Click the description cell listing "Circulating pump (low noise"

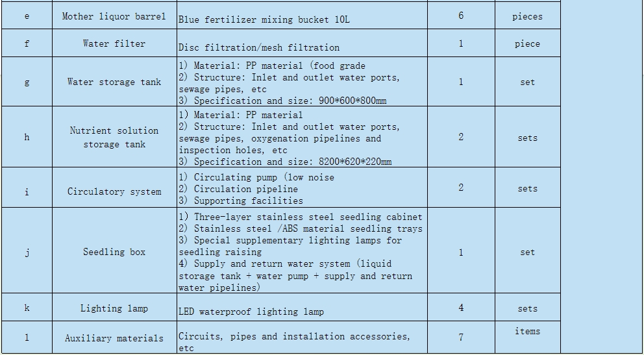[302, 189]
